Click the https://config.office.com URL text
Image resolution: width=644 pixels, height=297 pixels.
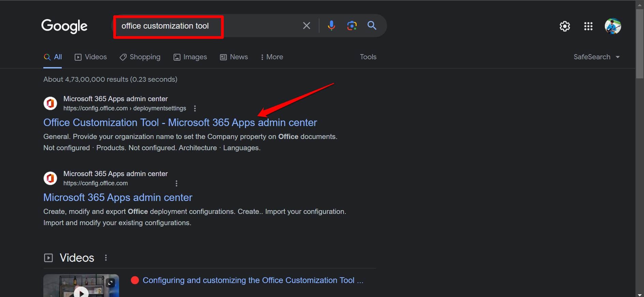pyautogui.click(x=96, y=183)
